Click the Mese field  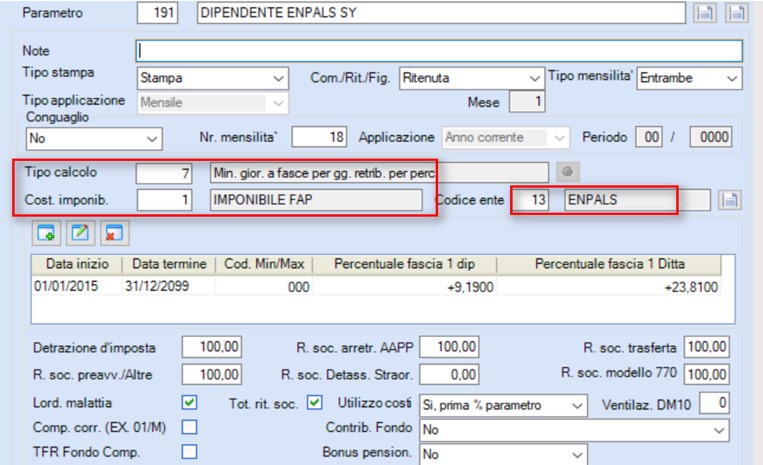527,102
